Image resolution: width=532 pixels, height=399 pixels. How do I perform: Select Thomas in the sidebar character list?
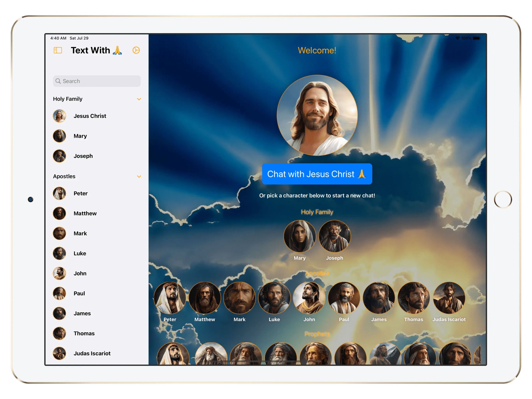tap(59, 333)
